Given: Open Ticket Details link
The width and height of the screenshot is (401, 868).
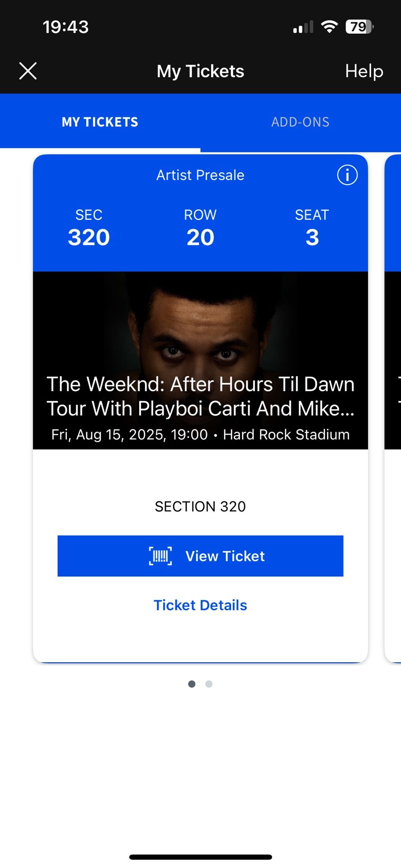Looking at the screenshot, I should 200,605.
